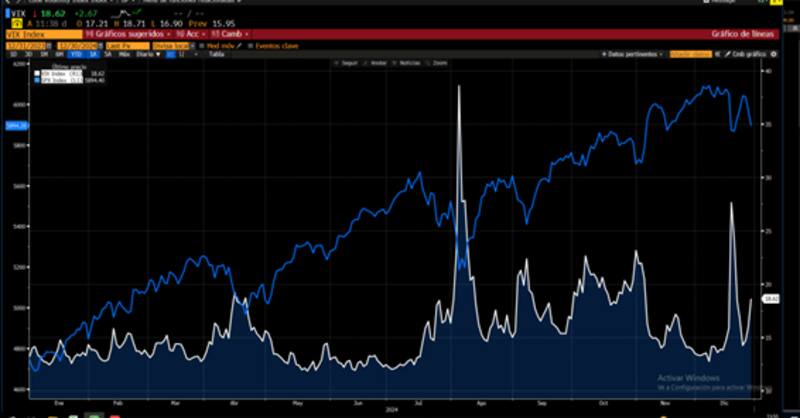Open the Acc menu in red toolbar
The width and height of the screenshot is (800, 418).
pos(190,33)
